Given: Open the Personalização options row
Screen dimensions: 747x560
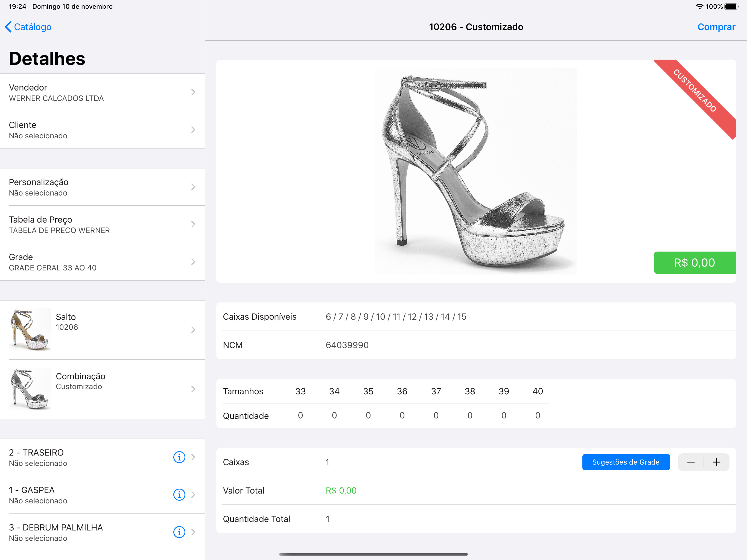Looking at the screenshot, I should point(102,187).
